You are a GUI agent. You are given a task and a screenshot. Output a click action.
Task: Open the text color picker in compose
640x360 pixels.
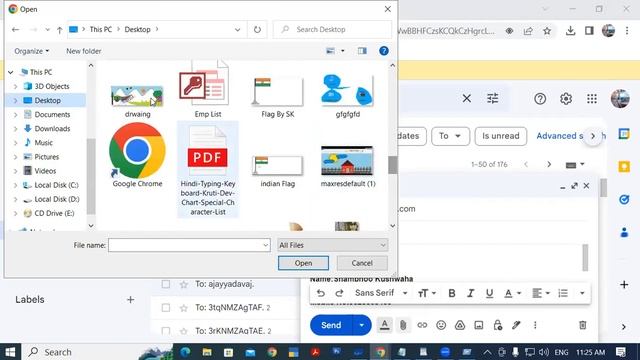513,293
